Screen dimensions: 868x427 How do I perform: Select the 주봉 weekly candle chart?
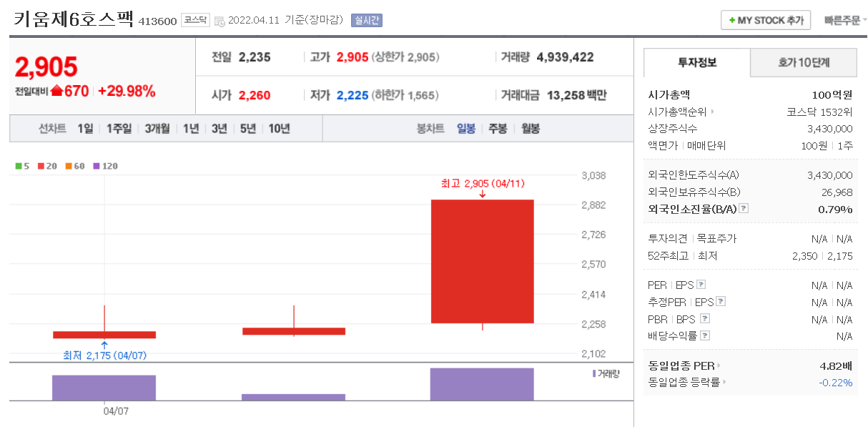click(x=498, y=129)
